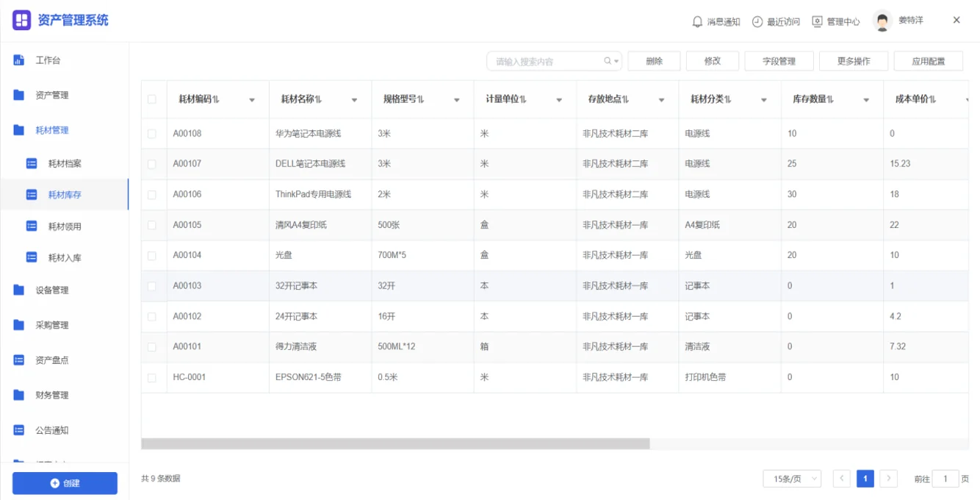Toggle the select-all header checkbox

[x=152, y=99]
